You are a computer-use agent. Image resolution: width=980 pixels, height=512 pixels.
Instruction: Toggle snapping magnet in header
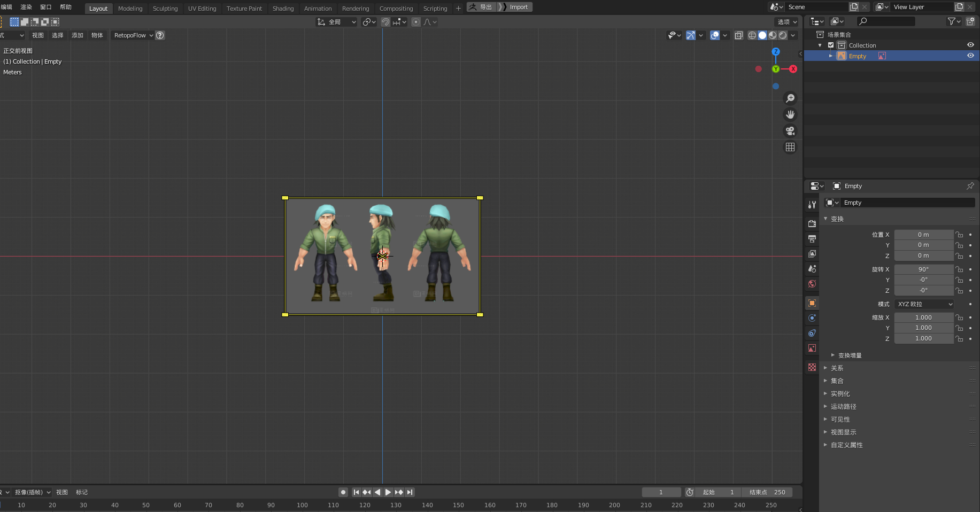coord(385,22)
